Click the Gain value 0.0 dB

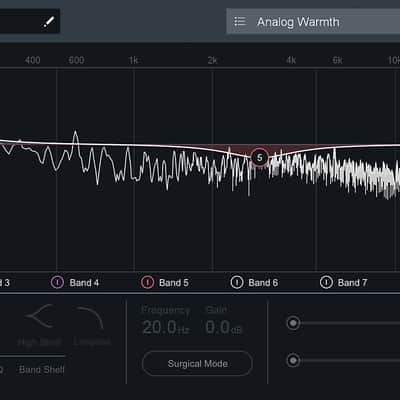[223, 327]
